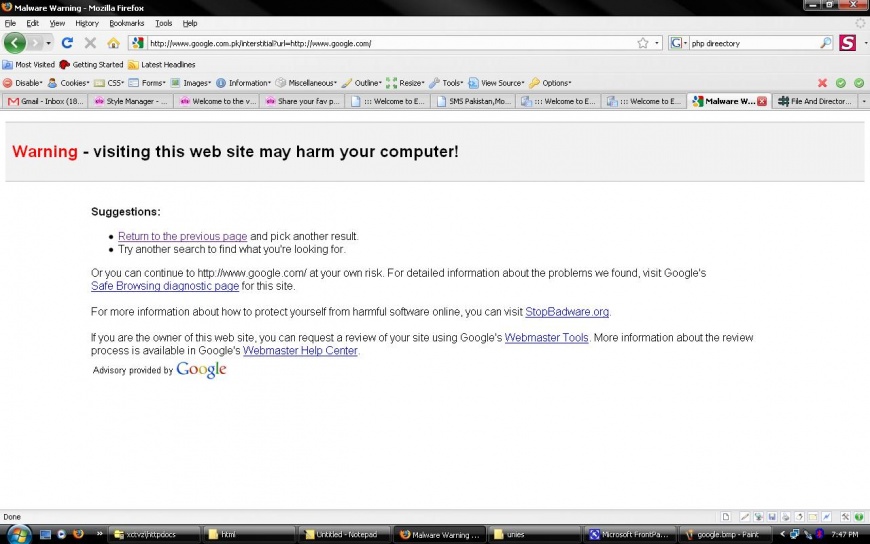
Task: Click 'Return to the previous page' link
Action: pos(182,237)
